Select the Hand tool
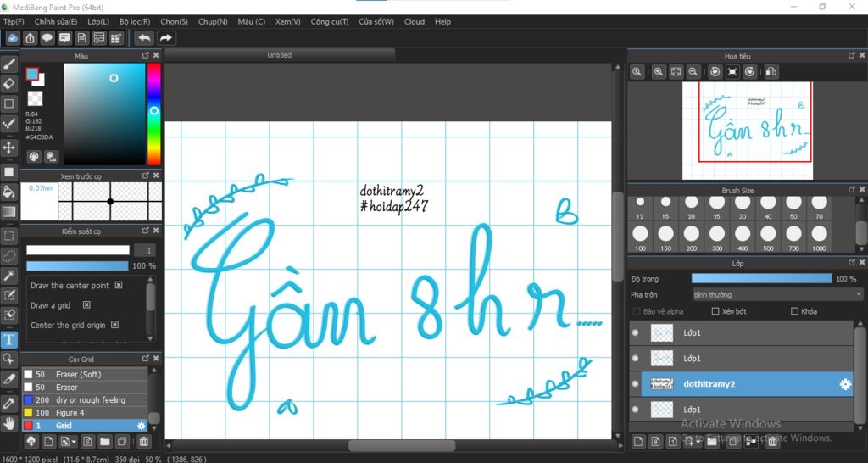Viewport: 868px width, 463px height. coord(8,424)
